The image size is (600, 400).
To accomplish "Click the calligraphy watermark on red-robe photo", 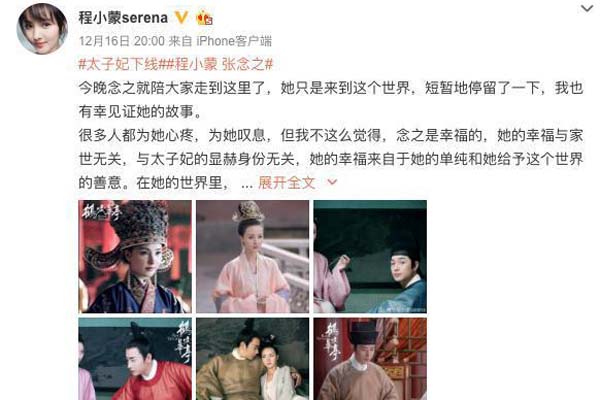I will point(181,343).
